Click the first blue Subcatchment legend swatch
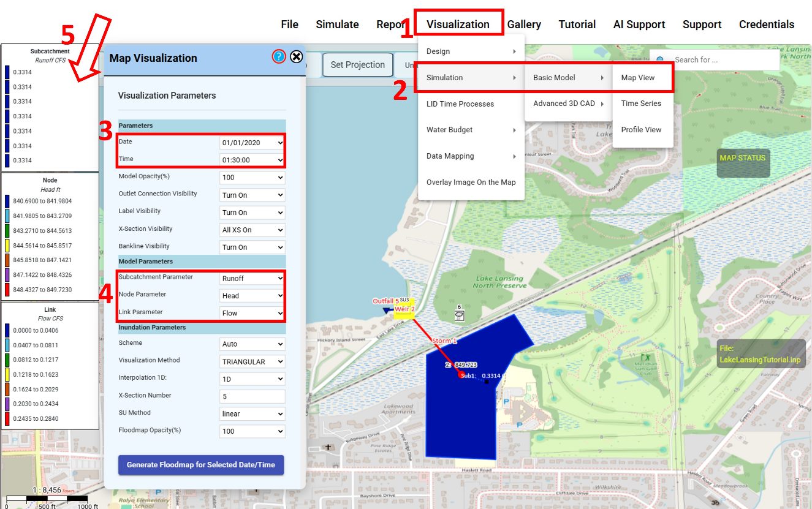The image size is (812, 509). click(7, 72)
